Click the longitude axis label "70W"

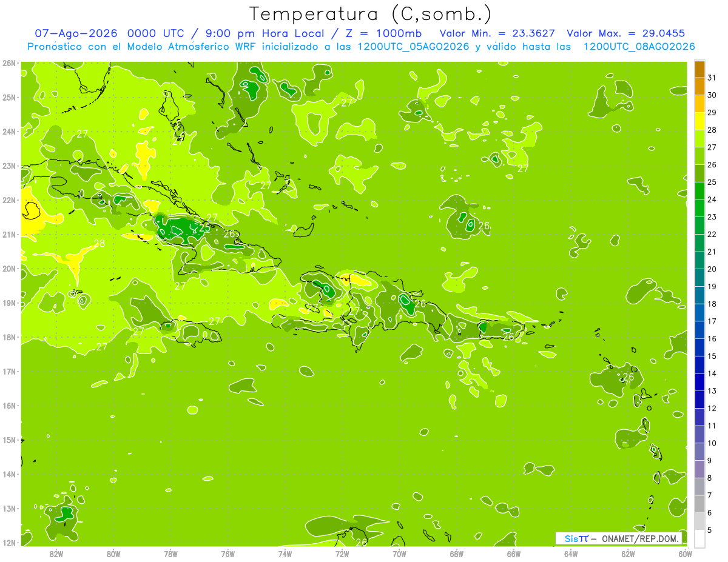[x=399, y=554]
